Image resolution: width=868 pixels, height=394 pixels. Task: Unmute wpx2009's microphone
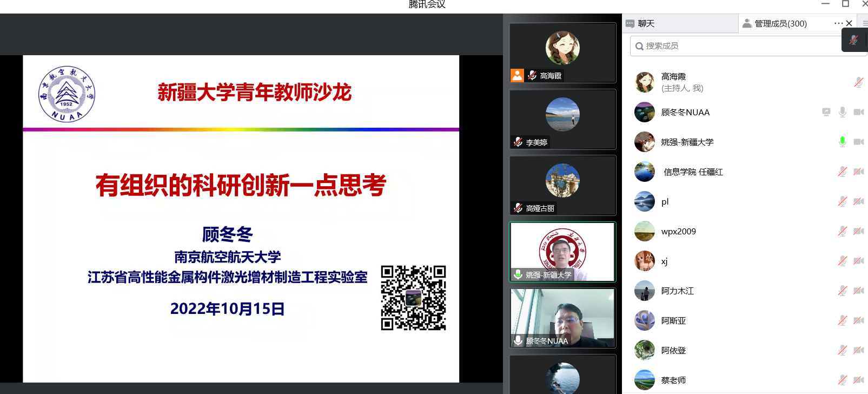point(842,231)
